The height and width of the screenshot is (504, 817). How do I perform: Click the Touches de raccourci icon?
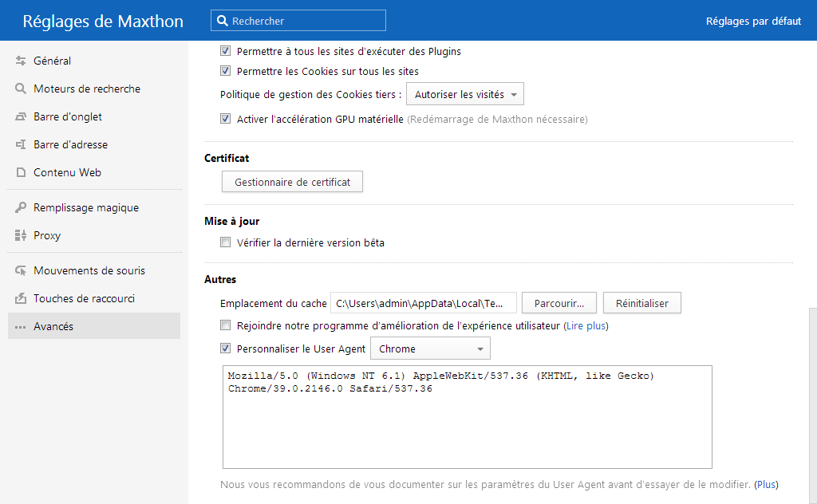tap(20, 298)
